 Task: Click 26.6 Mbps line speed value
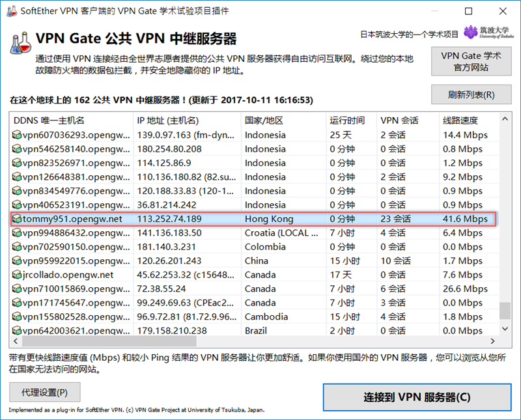465,288
